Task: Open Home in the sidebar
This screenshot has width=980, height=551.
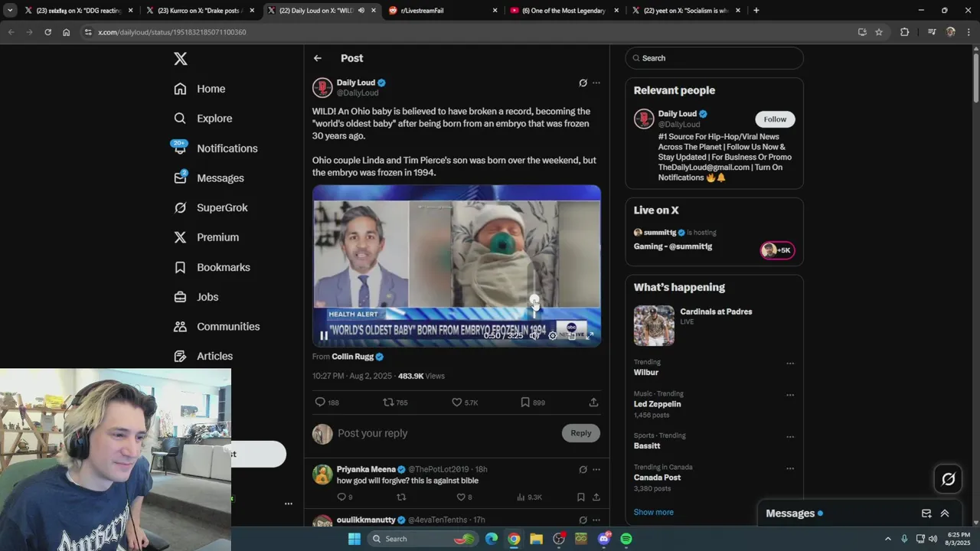Action: coord(199,89)
